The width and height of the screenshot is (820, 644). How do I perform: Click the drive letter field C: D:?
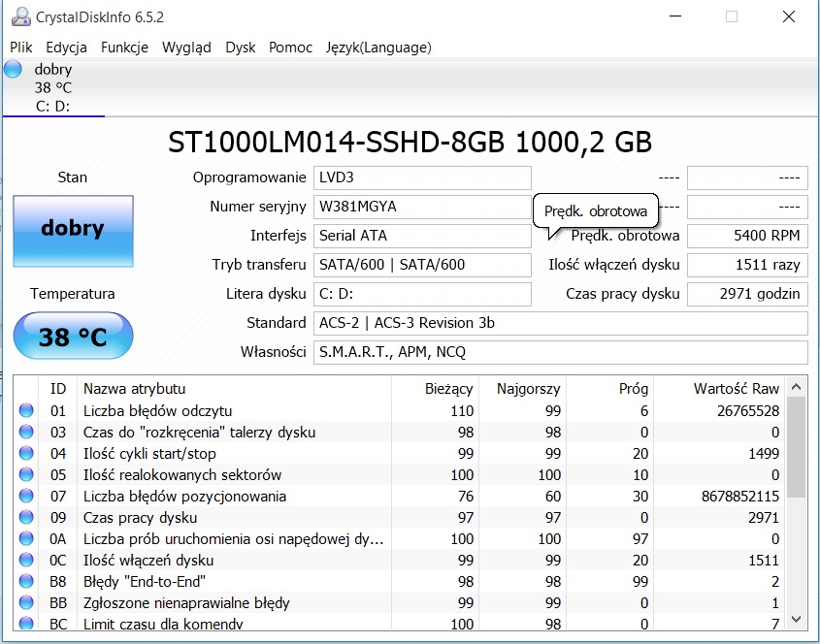(x=422, y=294)
